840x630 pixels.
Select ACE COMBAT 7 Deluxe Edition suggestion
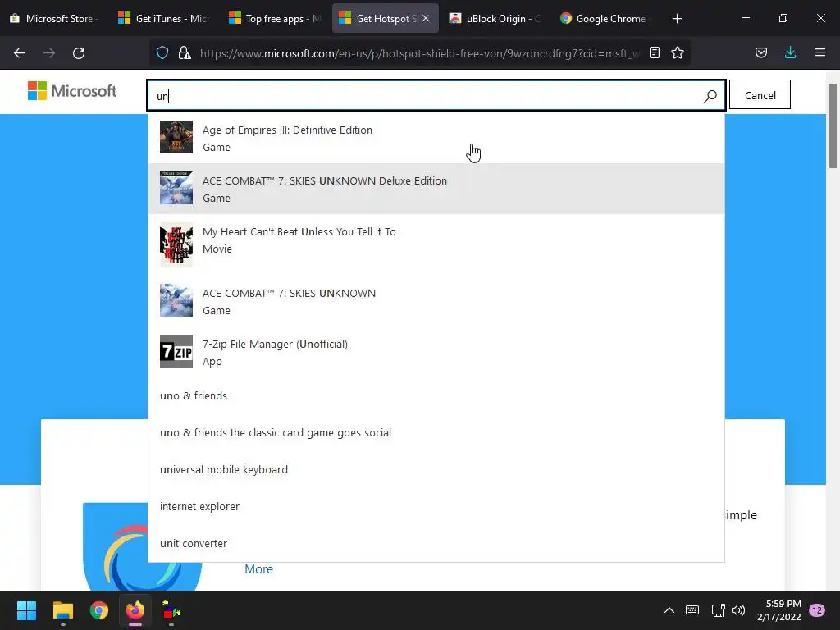click(436, 189)
